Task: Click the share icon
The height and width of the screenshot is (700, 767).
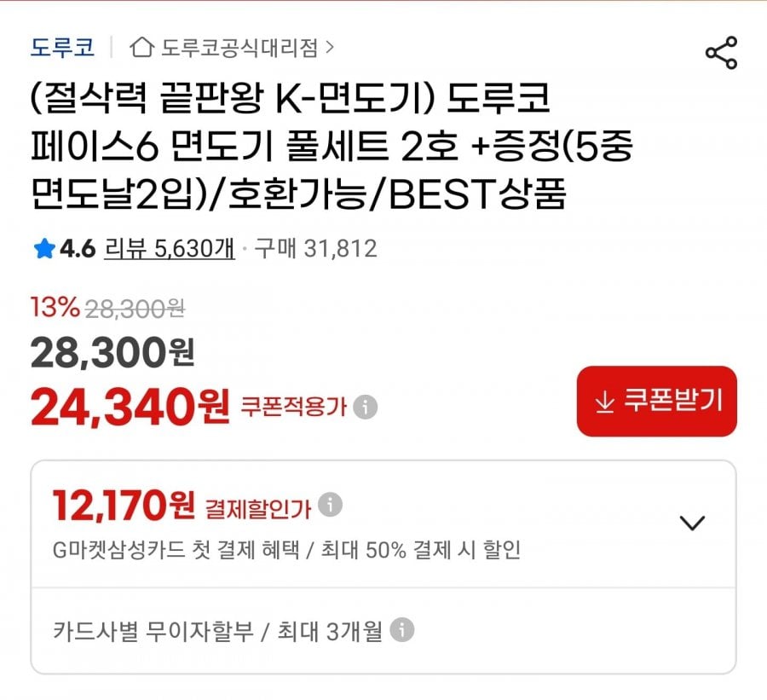Action: coord(721,54)
